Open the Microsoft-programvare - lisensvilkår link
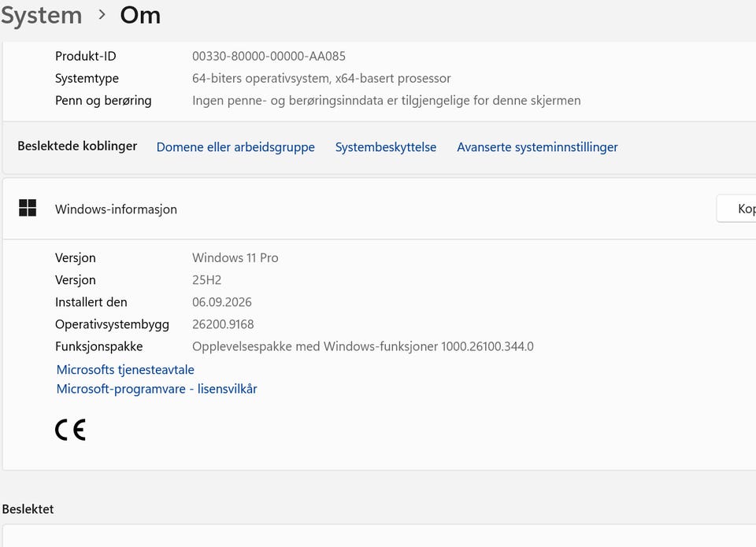 click(x=157, y=389)
